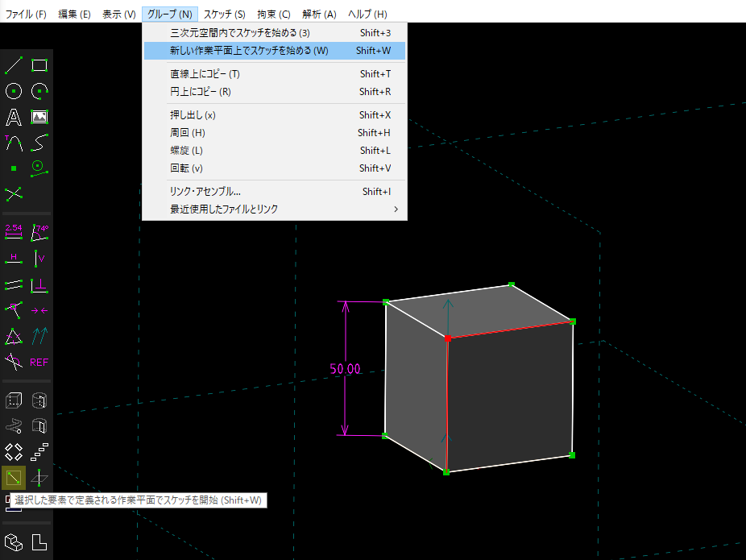The height and width of the screenshot is (560, 746).
Task: Click the image insert tool icon
Action: (39, 118)
